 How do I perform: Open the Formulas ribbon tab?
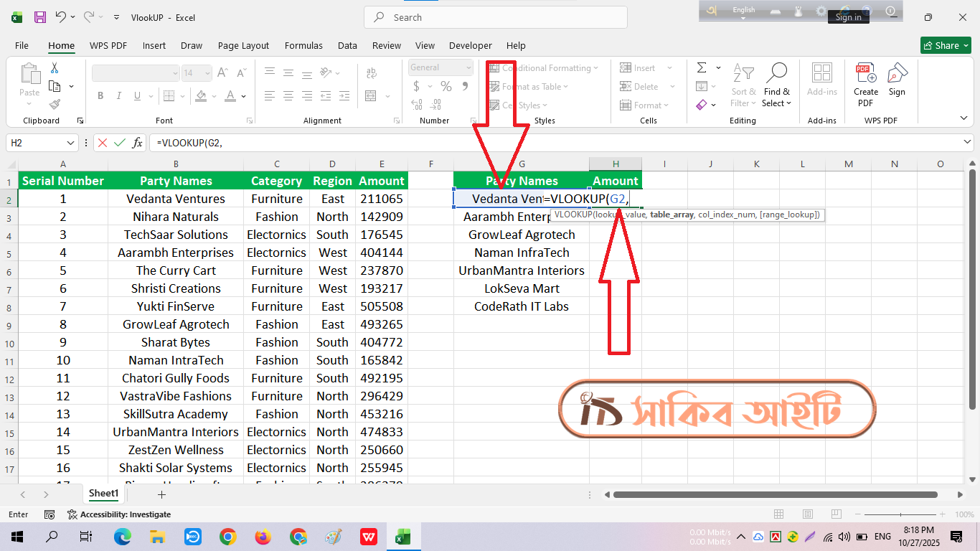point(303,45)
